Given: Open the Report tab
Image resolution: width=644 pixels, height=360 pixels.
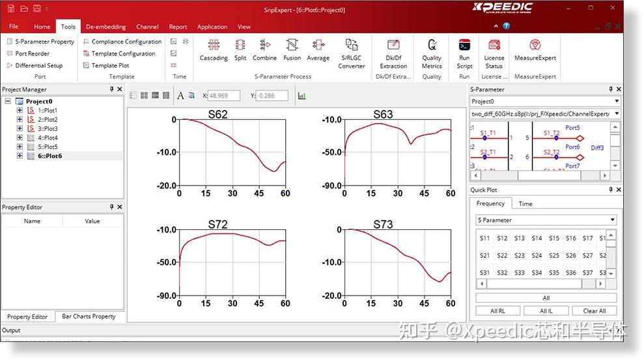Looking at the screenshot, I should [x=178, y=27].
